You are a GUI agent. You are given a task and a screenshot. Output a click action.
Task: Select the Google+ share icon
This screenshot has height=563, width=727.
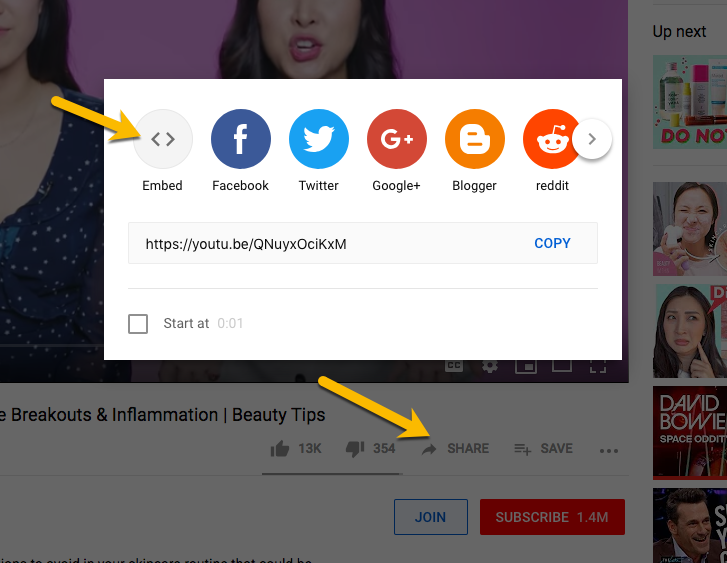(x=396, y=140)
